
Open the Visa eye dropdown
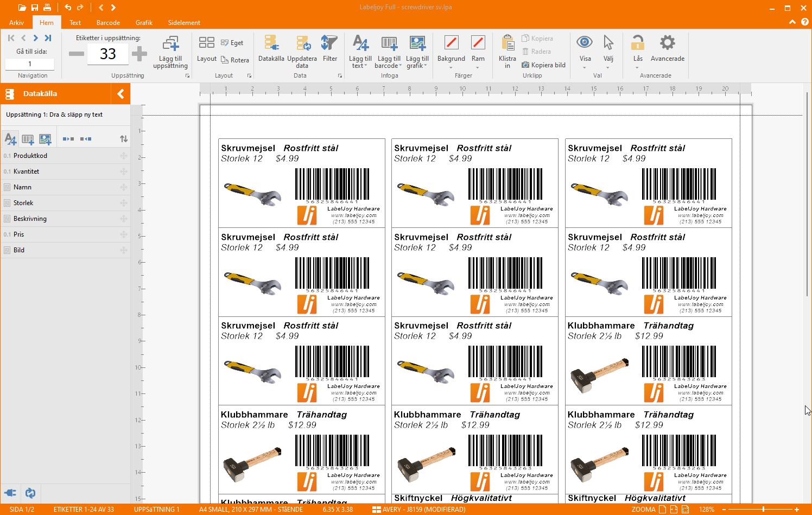click(x=585, y=52)
